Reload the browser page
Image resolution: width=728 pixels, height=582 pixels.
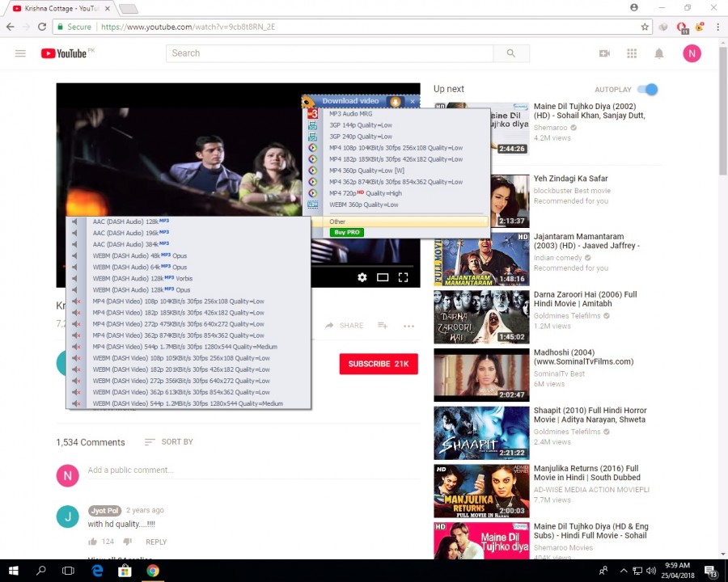click(x=42, y=27)
